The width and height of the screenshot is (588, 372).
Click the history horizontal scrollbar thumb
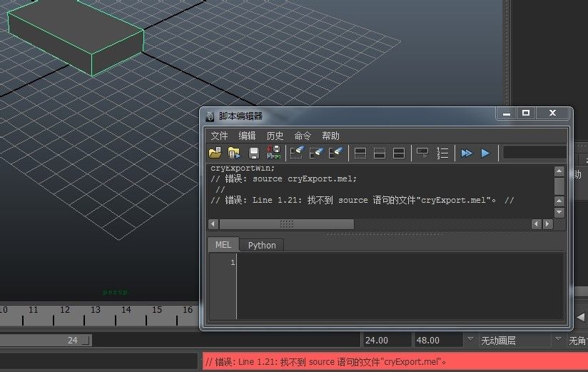point(286,224)
